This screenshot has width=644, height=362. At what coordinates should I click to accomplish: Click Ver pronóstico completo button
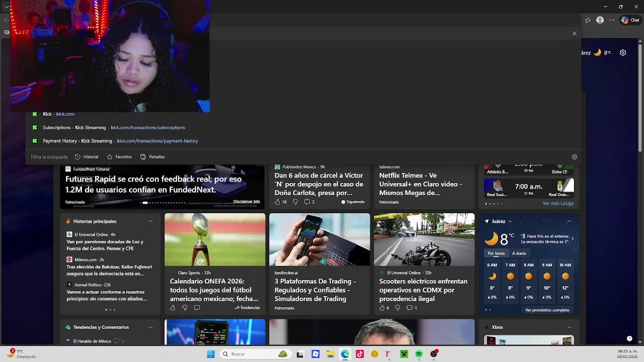point(547,310)
